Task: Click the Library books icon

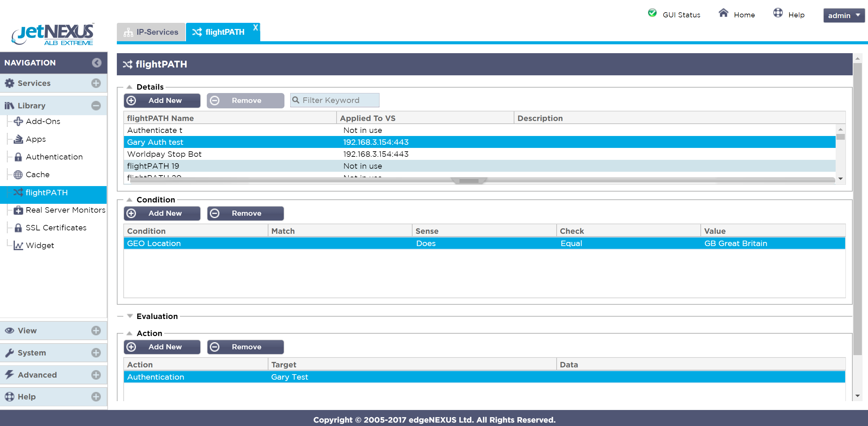Action: (x=10, y=106)
